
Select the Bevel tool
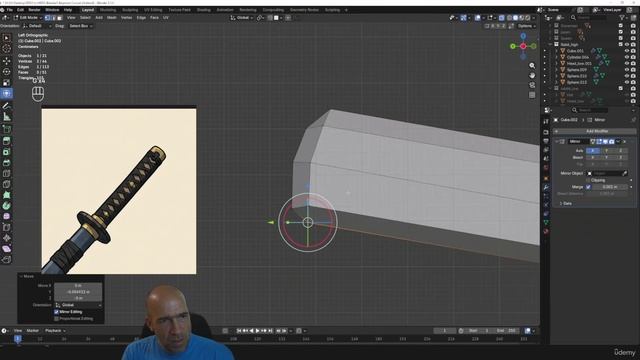tap(7, 163)
